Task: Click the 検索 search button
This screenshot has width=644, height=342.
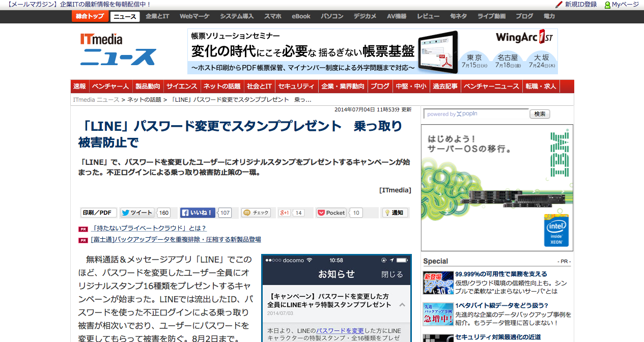Action: [540, 114]
